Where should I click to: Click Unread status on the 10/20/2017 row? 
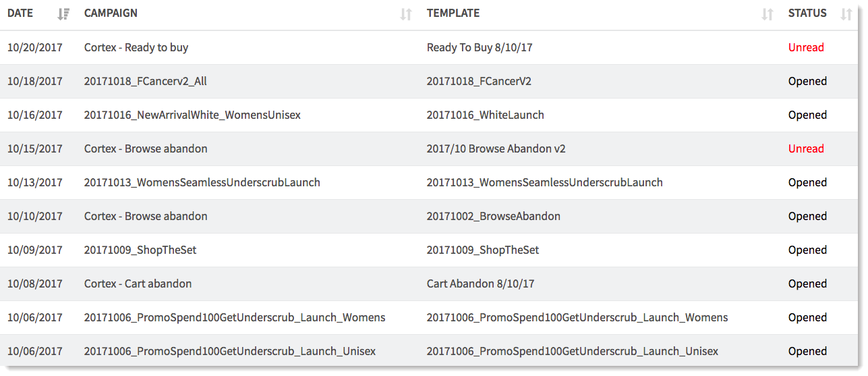coord(806,48)
